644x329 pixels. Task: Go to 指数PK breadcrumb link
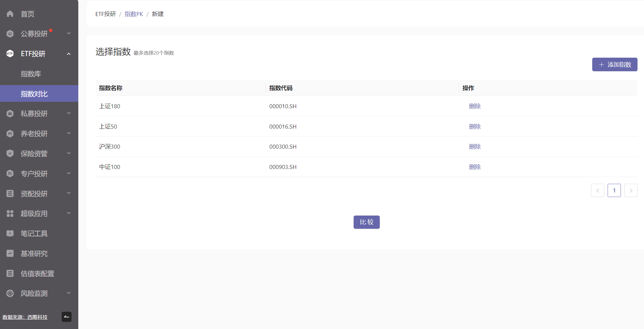134,14
